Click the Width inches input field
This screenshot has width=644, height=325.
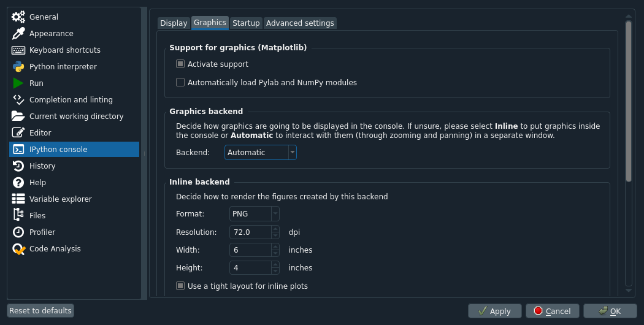(x=250, y=250)
